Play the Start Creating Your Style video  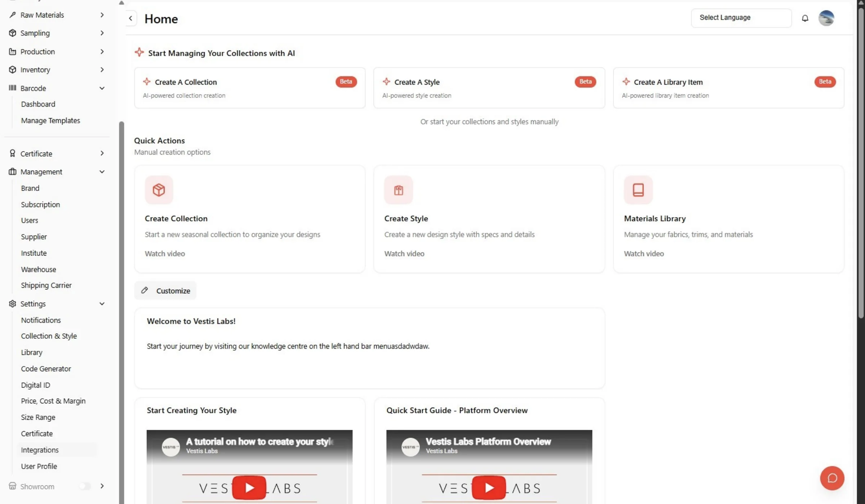coord(249,487)
